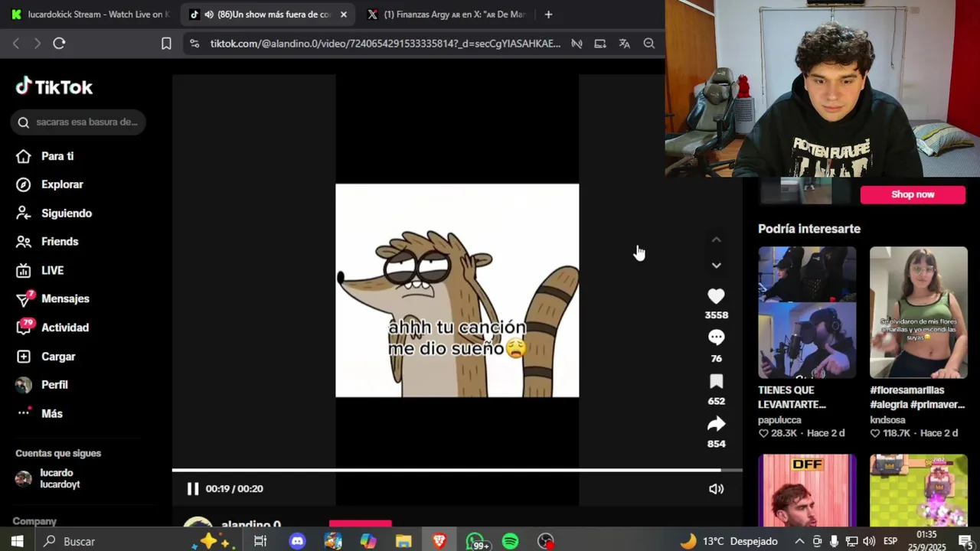Click the cast/media icon in address bar
Viewport: 980px width, 551px height.
pos(600,44)
